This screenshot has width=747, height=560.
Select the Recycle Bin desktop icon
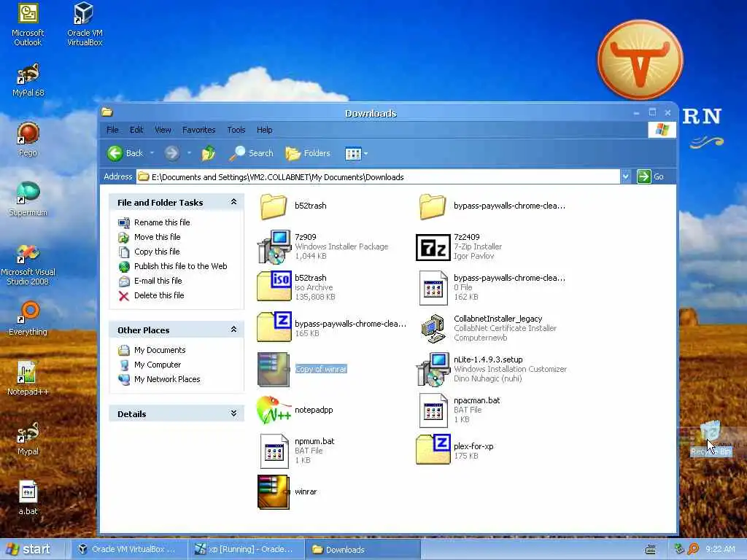[x=711, y=438]
